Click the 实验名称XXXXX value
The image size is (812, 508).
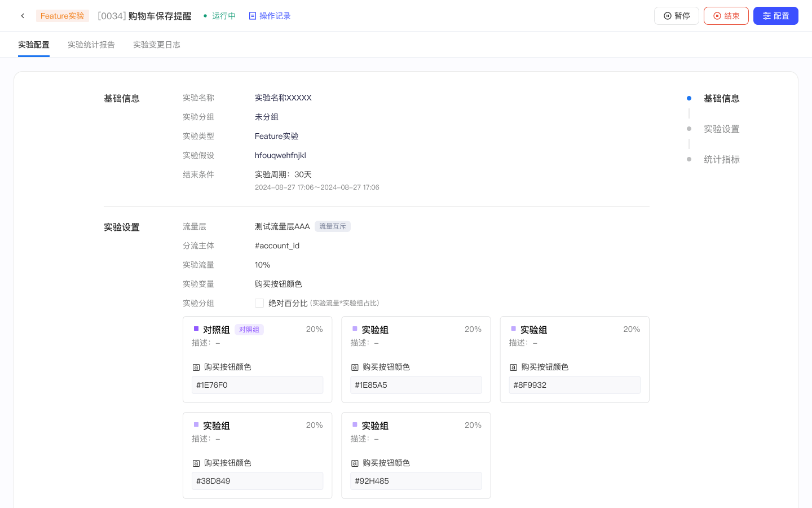click(283, 98)
